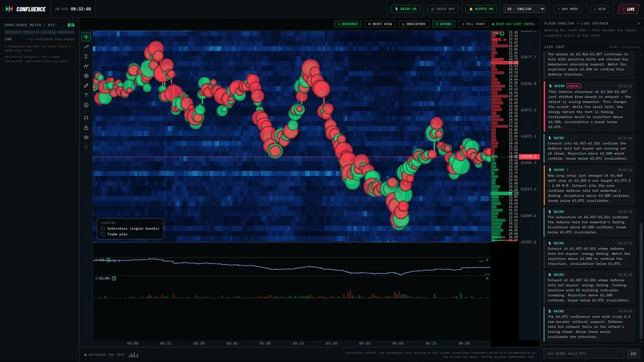
Task: Open the EN · English language dropdown
Action: [x=525, y=9]
